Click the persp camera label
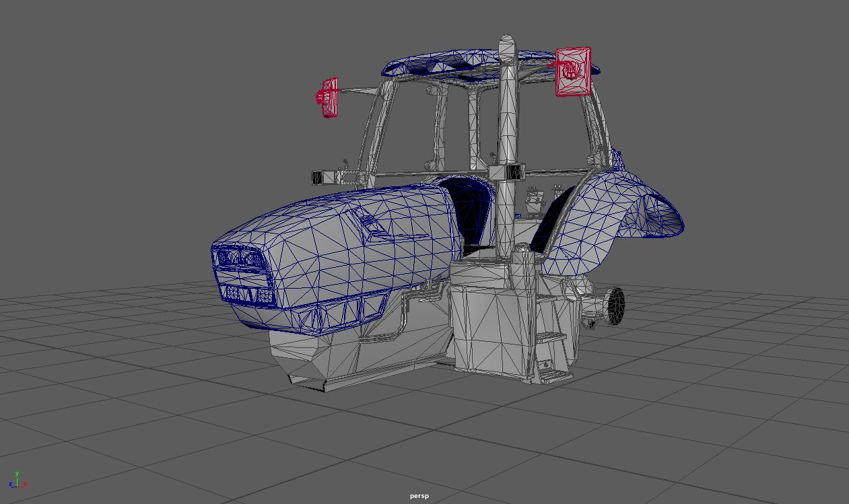The height and width of the screenshot is (504, 849). tap(419, 496)
